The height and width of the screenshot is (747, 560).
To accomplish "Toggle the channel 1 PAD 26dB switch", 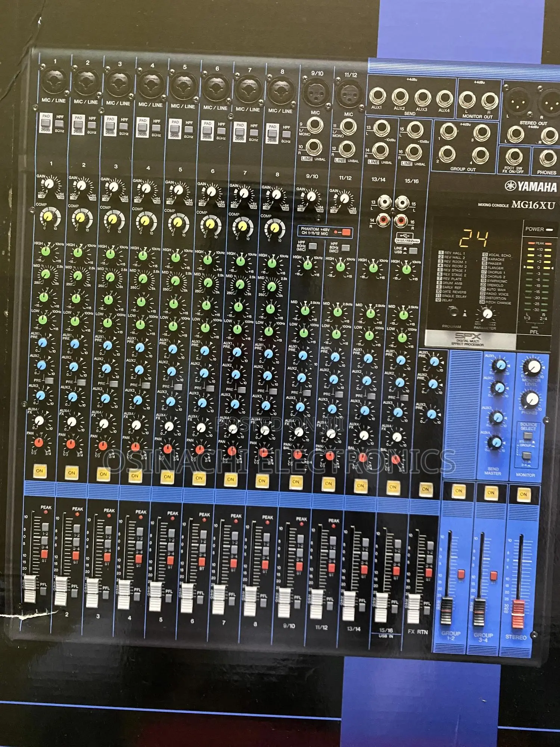I will coord(46,123).
